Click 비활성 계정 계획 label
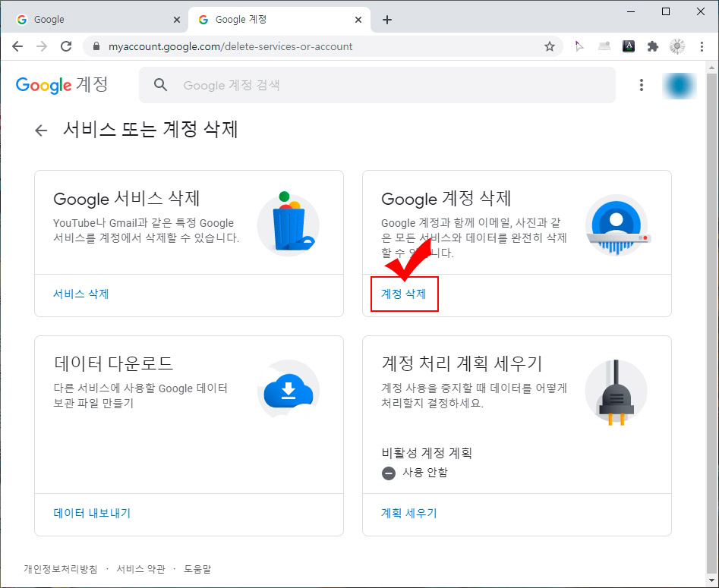 pyautogui.click(x=427, y=453)
